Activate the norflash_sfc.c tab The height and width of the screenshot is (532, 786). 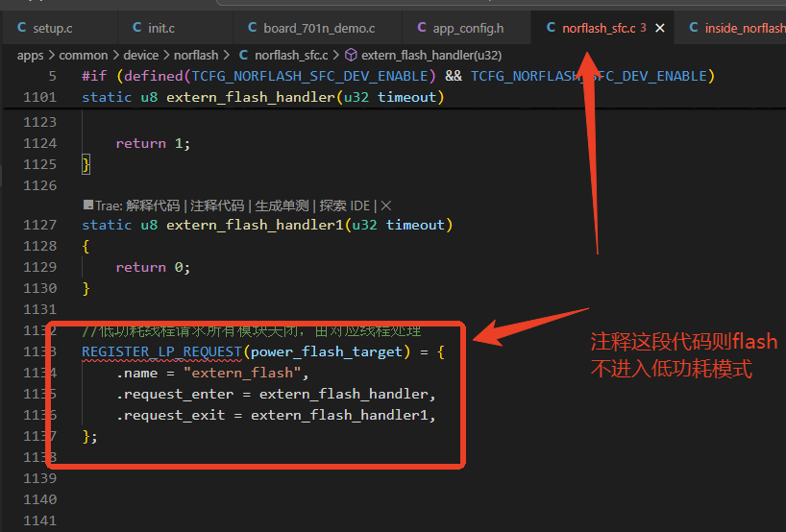point(599,28)
